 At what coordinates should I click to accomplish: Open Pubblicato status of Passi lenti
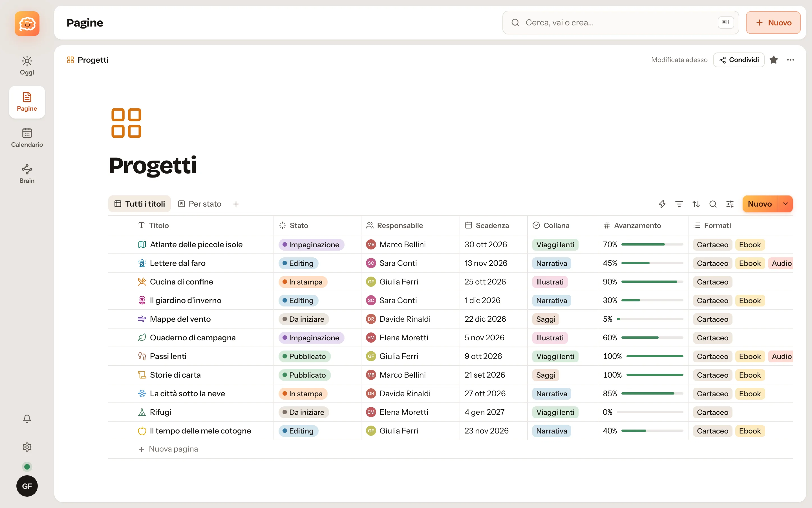point(304,356)
